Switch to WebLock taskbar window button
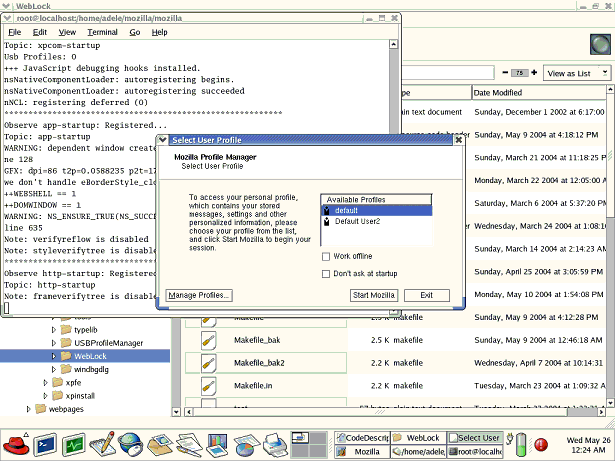The width and height of the screenshot is (615, 461). 418,438
